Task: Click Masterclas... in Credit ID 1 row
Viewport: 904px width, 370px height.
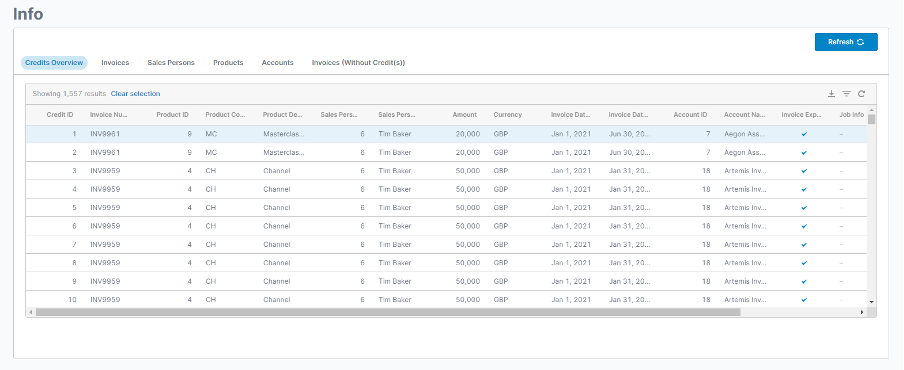Action: (284, 134)
